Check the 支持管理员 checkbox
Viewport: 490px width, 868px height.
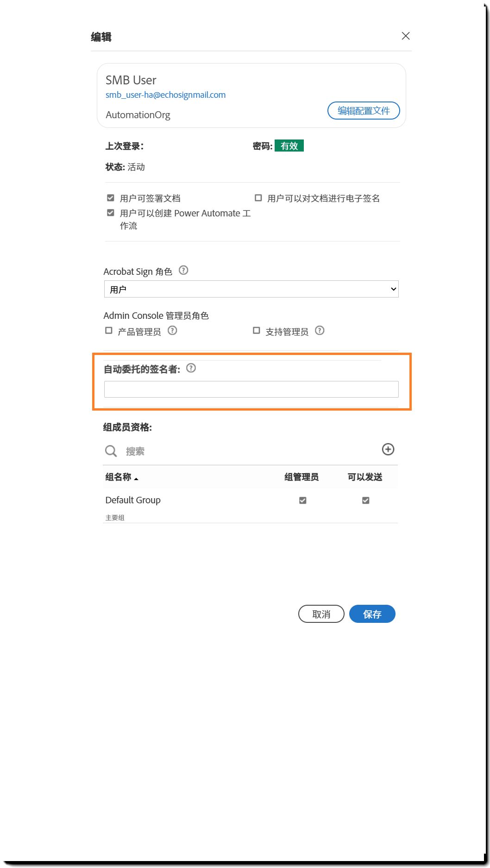(257, 330)
